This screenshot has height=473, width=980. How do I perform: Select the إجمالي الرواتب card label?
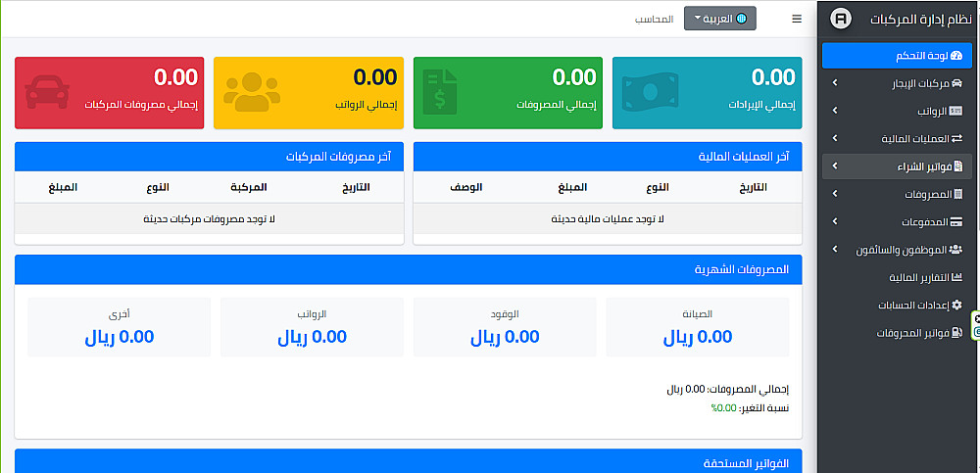[366, 105]
